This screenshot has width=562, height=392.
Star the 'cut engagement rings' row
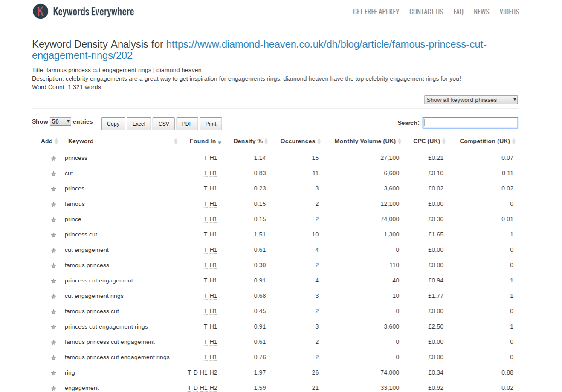54,297
